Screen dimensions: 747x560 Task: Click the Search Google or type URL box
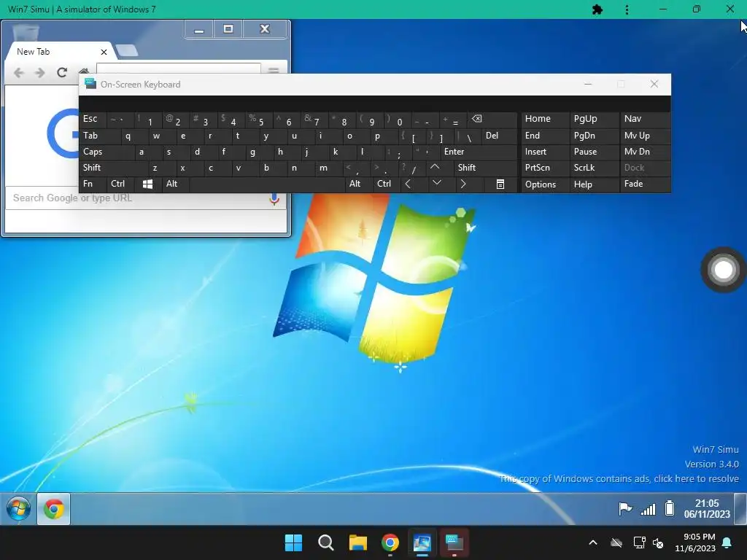[x=146, y=198]
